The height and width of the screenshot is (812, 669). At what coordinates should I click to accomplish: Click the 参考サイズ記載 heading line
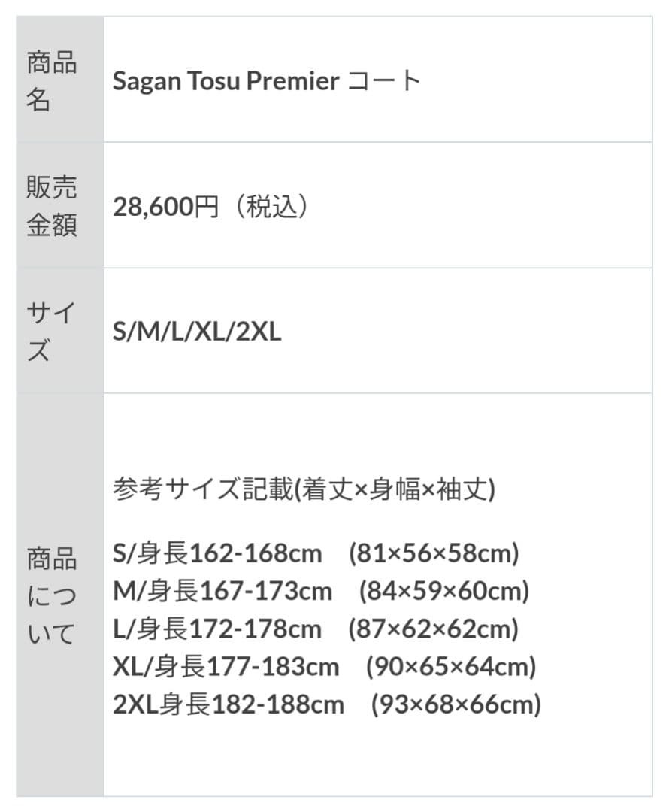tap(304, 490)
